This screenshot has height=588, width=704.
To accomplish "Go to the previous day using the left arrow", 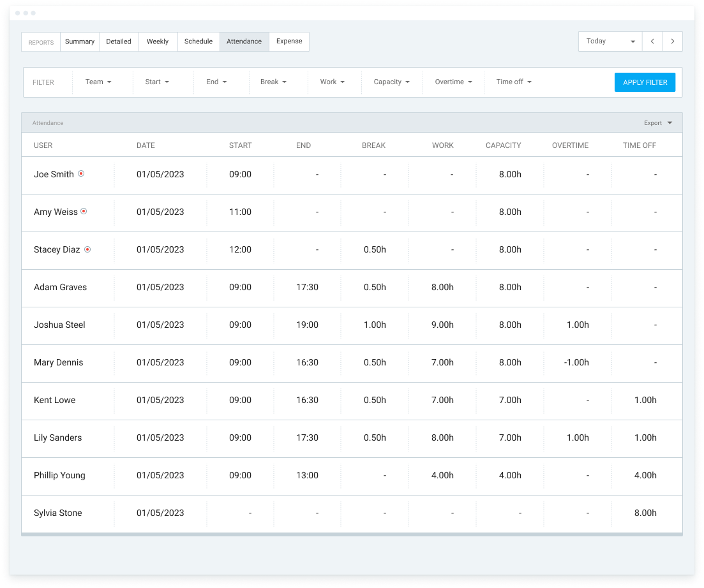I will [x=652, y=41].
